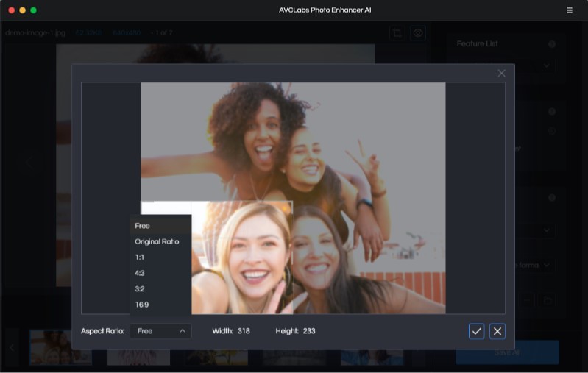Click the macOS green fullscreen button
The width and height of the screenshot is (588, 373).
[x=33, y=10]
